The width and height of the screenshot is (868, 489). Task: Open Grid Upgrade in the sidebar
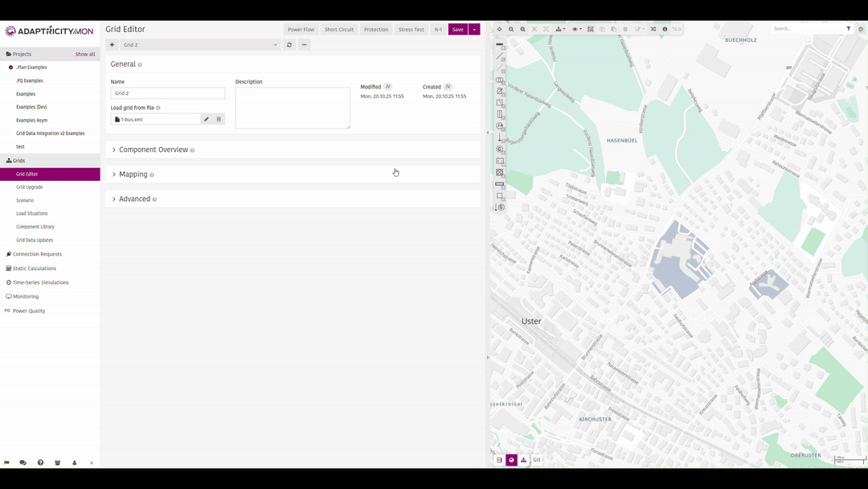(x=30, y=187)
